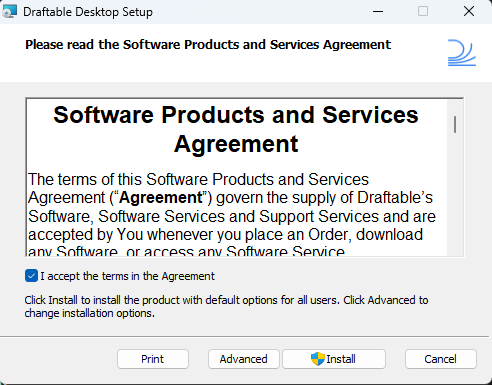Minimize the Draftable Desktop Setup window

[378, 11]
